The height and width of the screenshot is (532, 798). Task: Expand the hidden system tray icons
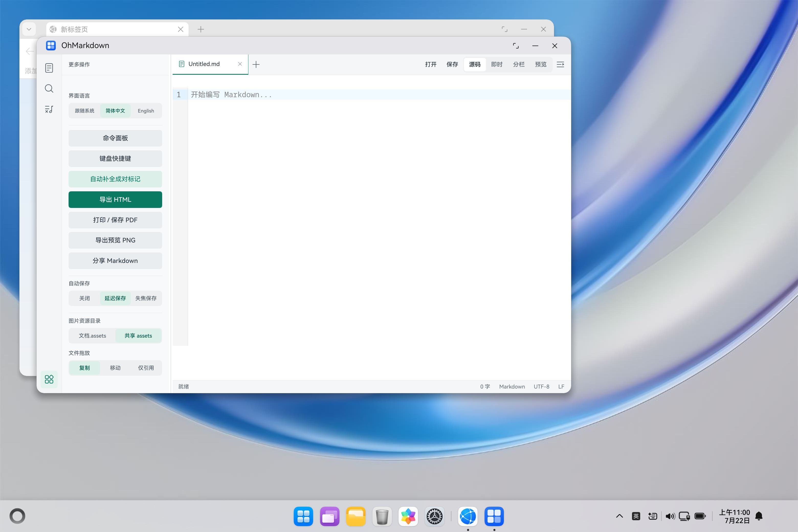[619, 516]
